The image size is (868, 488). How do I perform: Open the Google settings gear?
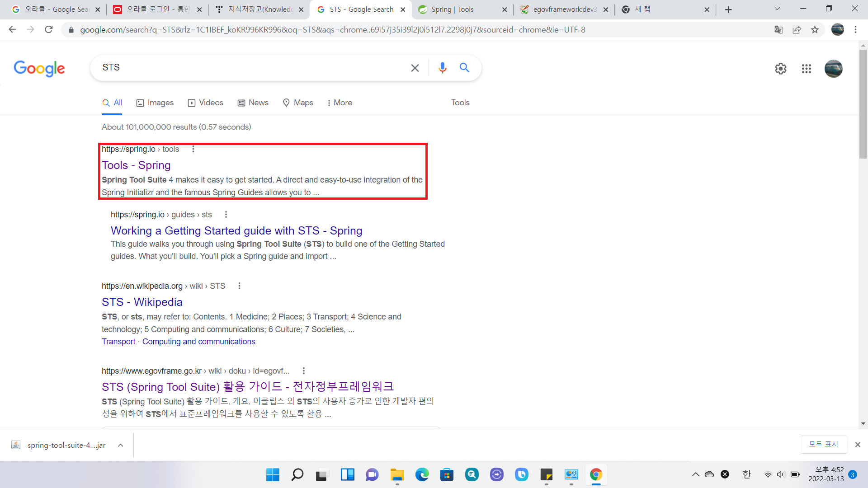click(781, 69)
